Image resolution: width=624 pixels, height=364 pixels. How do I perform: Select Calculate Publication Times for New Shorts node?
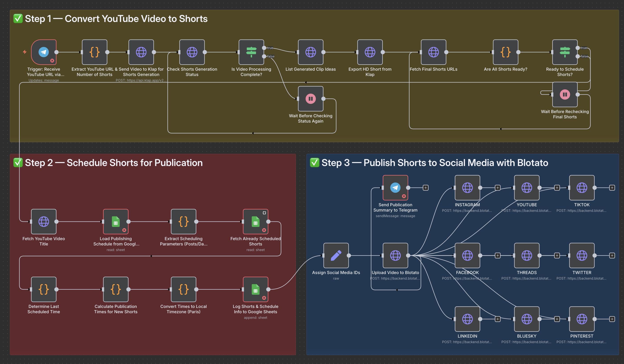[116, 289]
